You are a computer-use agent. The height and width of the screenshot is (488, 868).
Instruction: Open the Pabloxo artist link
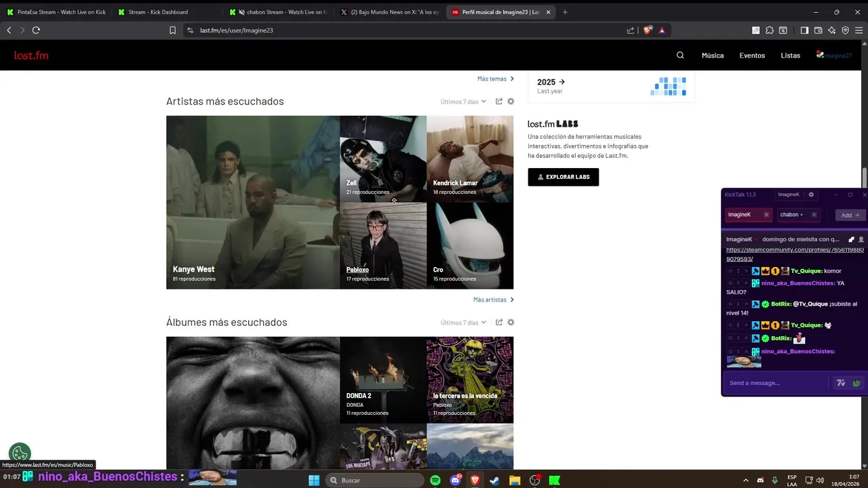pyautogui.click(x=357, y=269)
